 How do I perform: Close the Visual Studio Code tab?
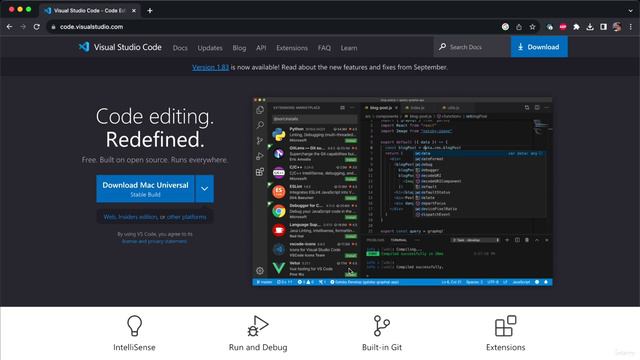coord(134,11)
